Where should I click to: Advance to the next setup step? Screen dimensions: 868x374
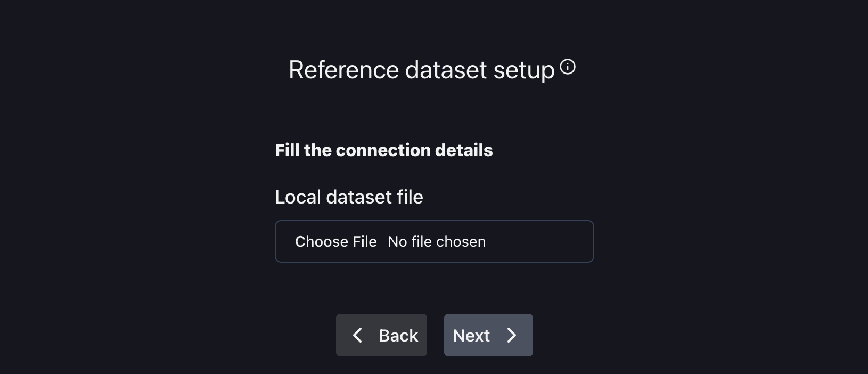click(x=488, y=335)
